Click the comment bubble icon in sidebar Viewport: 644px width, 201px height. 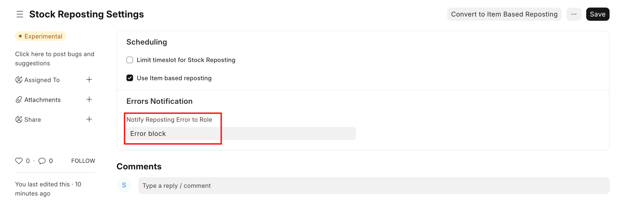[42, 161]
